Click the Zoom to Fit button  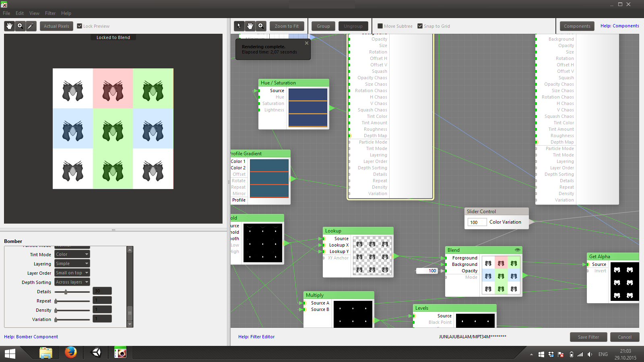(x=287, y=26)
